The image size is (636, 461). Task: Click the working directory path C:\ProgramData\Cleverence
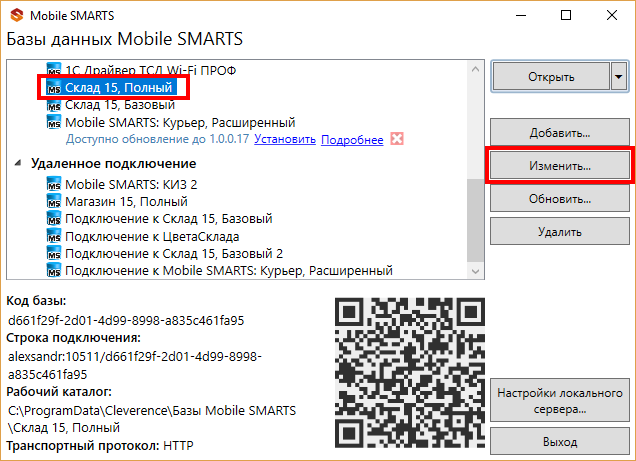coord(152,419)
